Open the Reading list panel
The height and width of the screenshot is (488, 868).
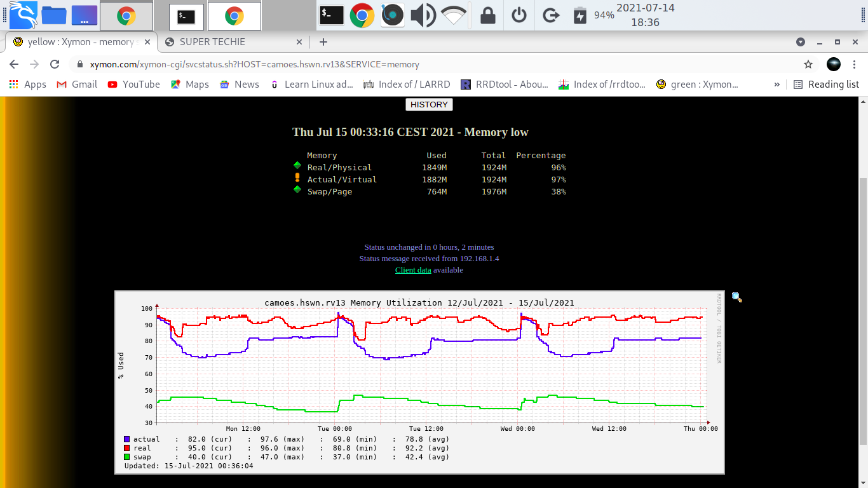826,85
